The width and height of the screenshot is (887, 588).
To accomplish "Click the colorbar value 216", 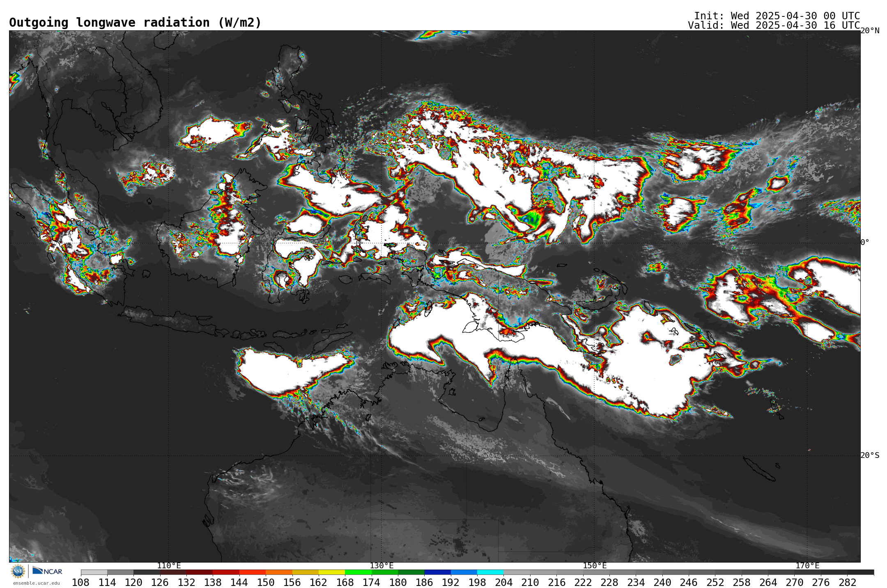I will pos(556,582).
